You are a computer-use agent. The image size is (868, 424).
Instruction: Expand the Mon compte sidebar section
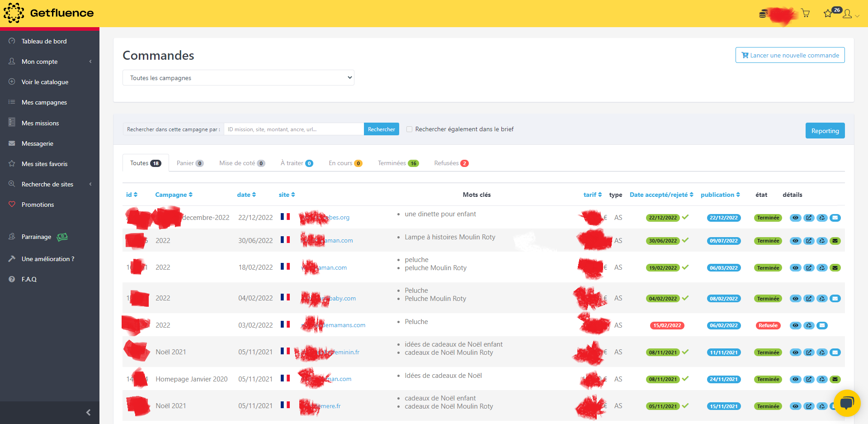tap(40, 62)
